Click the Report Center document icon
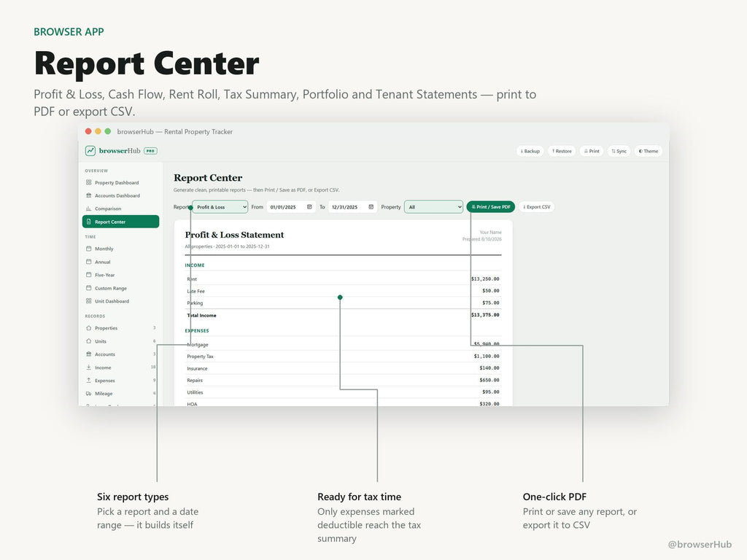 point(88,222)
